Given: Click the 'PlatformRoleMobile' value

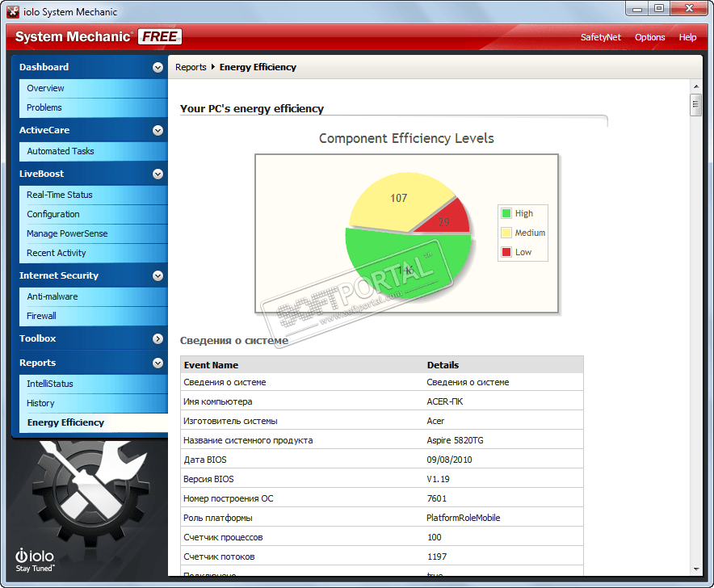Looking at the screenshot, I should click(x=463, y=518).
